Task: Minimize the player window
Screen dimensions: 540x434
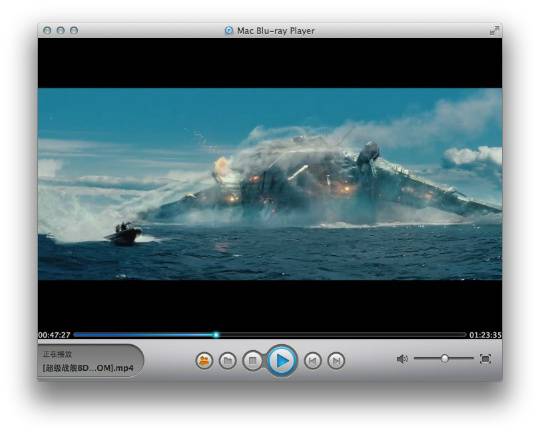Action: [x=61, y=30]
